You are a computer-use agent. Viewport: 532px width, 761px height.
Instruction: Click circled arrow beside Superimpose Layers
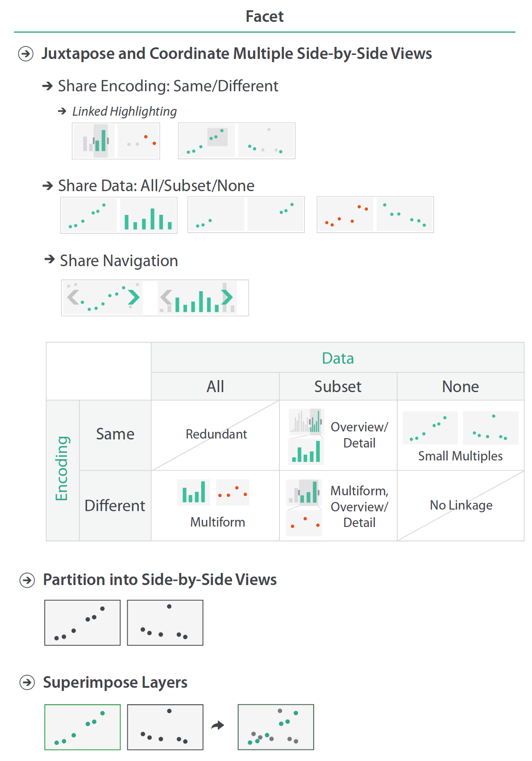(27, 682)
